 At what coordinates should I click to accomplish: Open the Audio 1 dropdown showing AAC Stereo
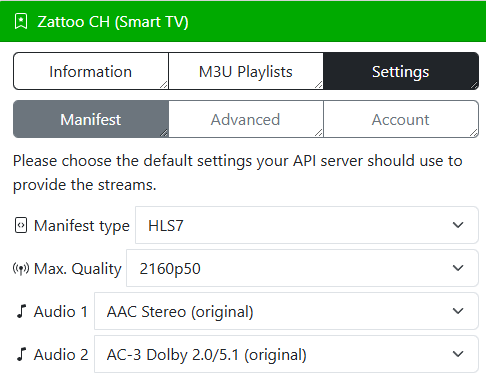(286, 311)
